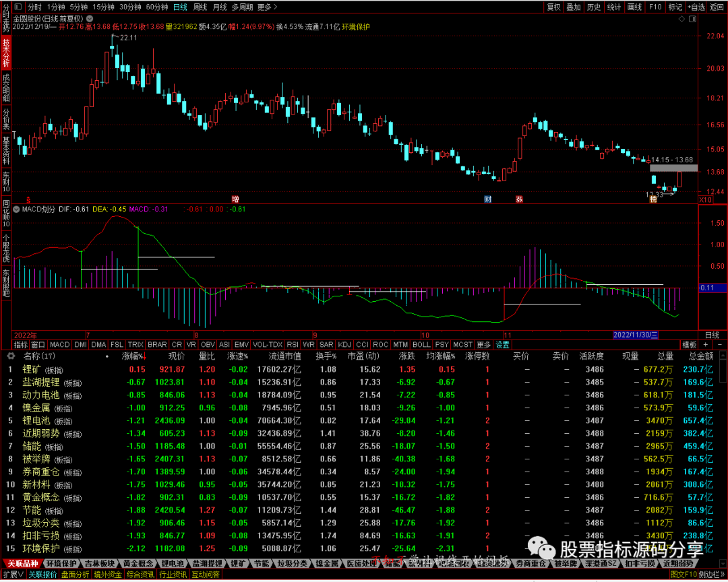Image resolution: width=728 pixels, height=582 pixels.
Task: Select the TRIX indicator
Action: pyautogui.click(x=135, y=345)
